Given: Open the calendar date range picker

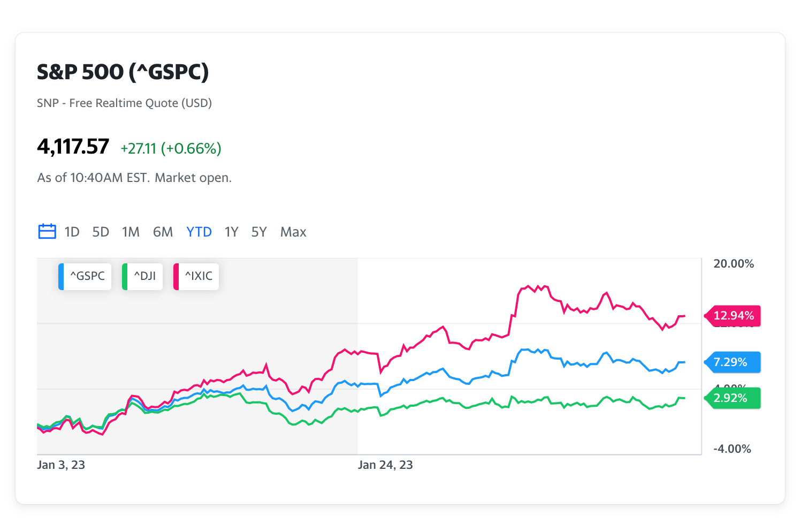Looking at the screenshot, I should tap(47, 231).
